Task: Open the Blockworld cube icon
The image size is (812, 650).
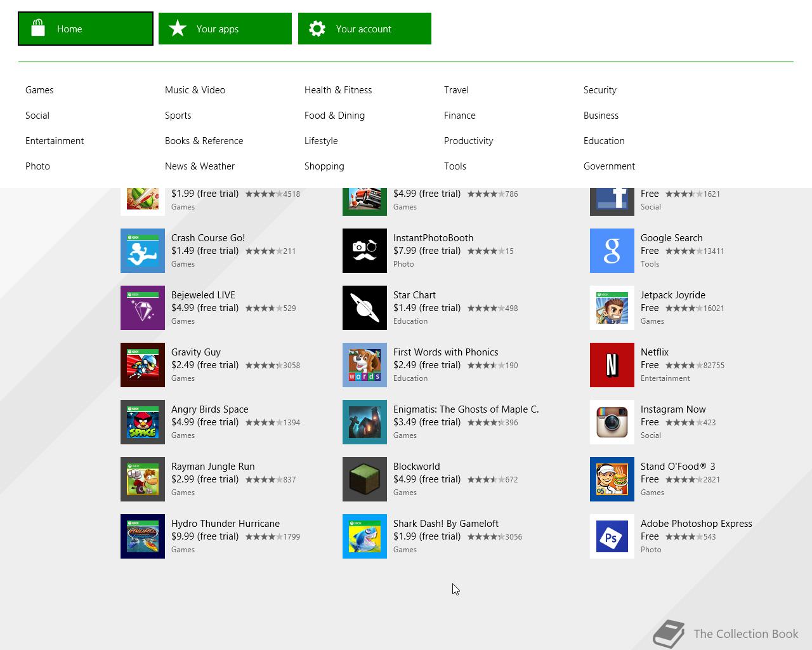Action: click(x=365, y=479)
